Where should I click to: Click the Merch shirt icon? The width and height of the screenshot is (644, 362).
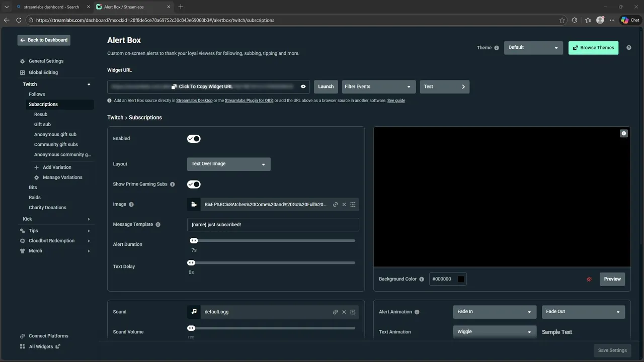[x=22, y=251]
